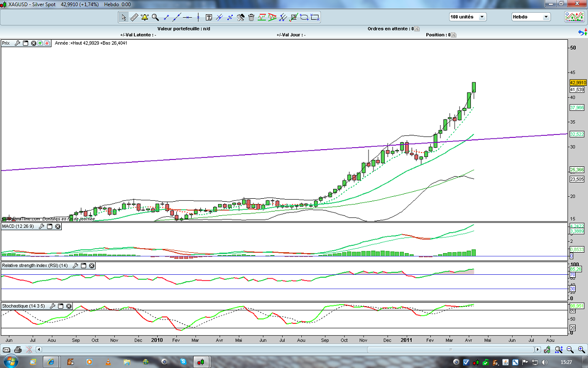This screenshot has width=588, height=368.
Task: Open VLC from the Windows taskbar
Action: [108, 362]
